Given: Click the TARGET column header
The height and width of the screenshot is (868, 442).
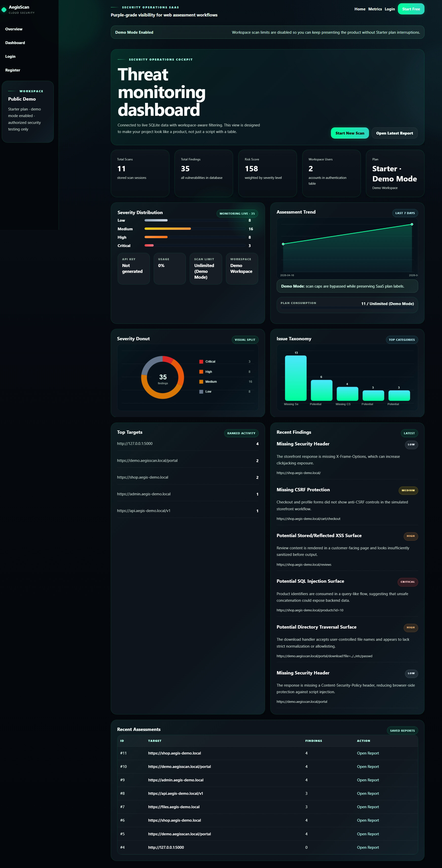Looking at the screenshot, I should click(155, 741).
